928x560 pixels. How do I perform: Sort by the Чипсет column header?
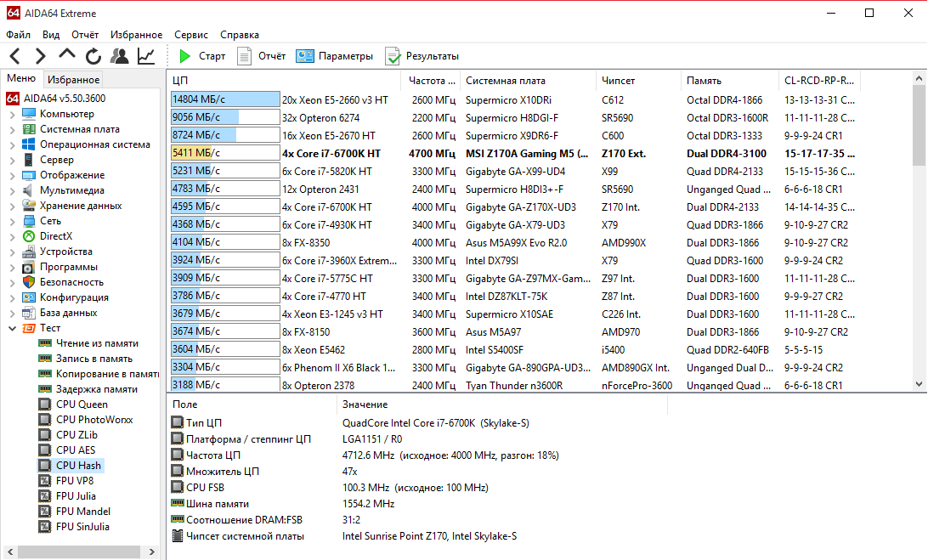[638, 81]
